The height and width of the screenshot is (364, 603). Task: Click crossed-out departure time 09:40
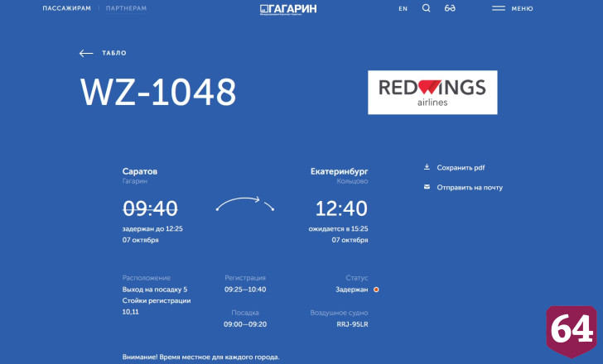[x=150, y=208]
